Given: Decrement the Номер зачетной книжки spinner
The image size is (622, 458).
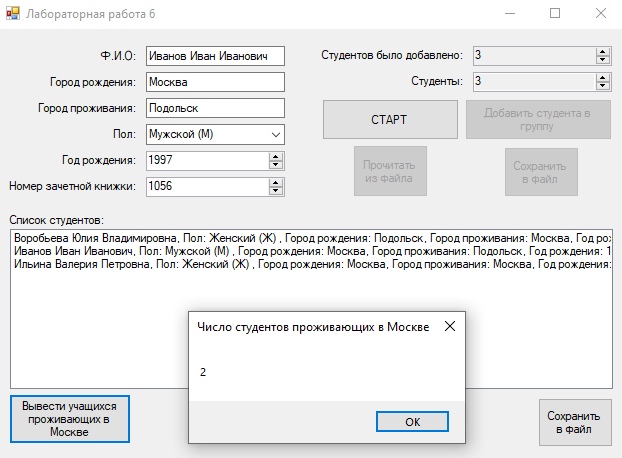Looking at the screenshot, I should (276, 190).
